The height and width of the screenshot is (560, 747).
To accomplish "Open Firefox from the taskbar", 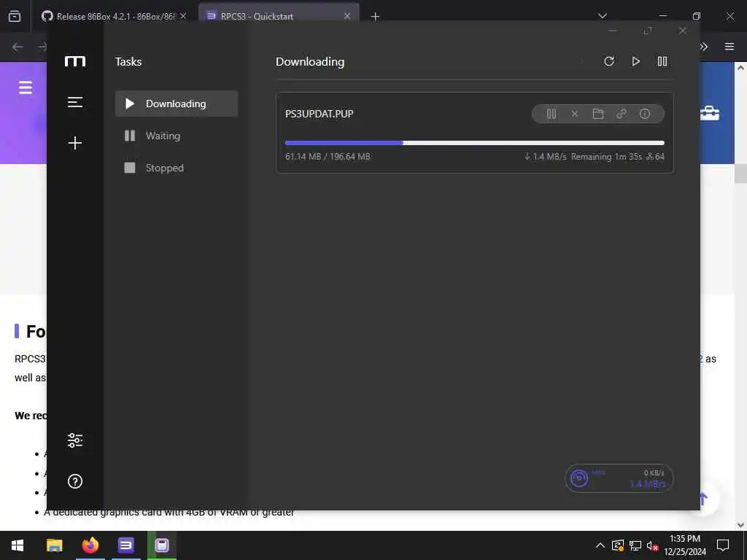I will tap(90, 545).
